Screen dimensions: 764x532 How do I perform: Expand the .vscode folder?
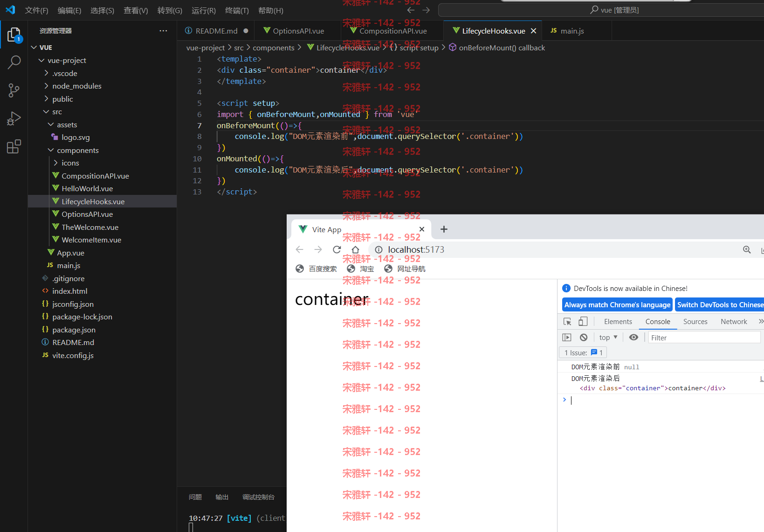click(46, 73)
